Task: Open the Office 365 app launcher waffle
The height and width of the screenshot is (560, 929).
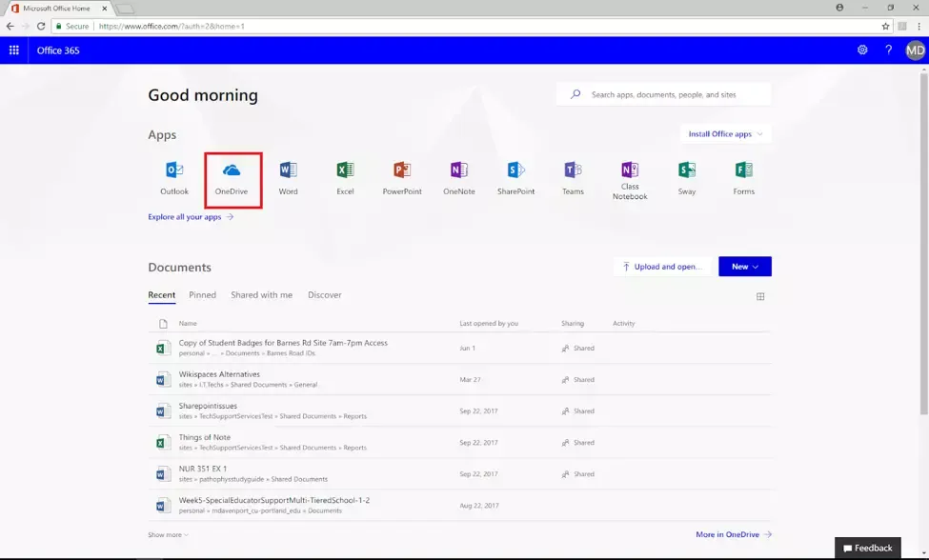Action: (13, 50)
